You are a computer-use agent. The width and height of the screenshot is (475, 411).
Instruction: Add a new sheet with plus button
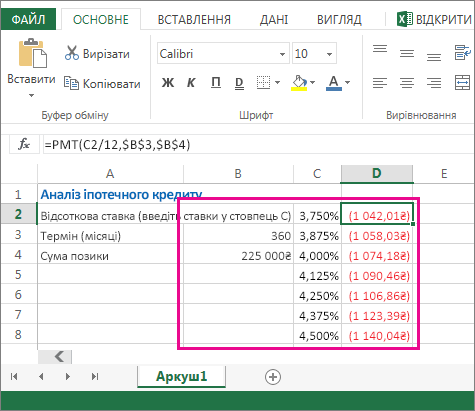[273, 377]
